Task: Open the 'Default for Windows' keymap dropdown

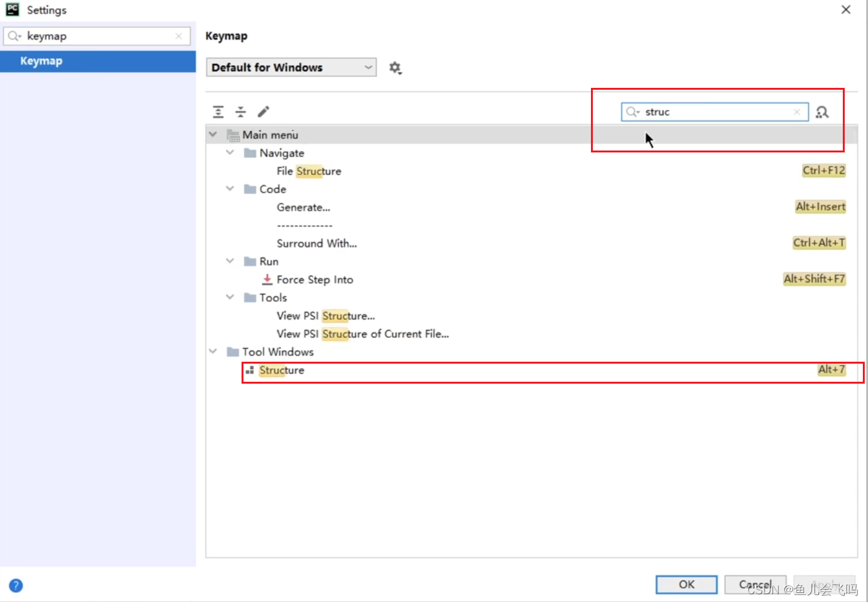Action: click(x=291, y=67)
